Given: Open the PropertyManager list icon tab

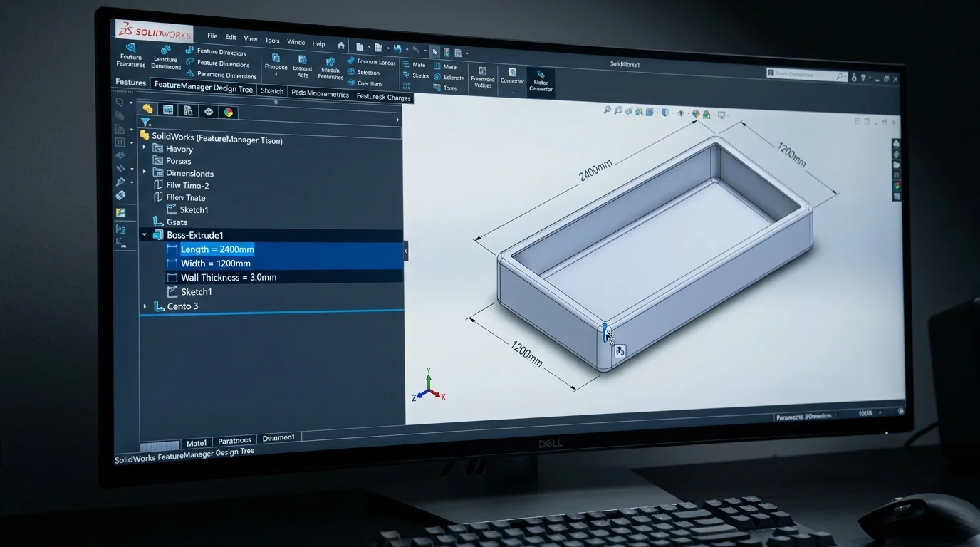Looking at the screenshot, I should (168, 110).
